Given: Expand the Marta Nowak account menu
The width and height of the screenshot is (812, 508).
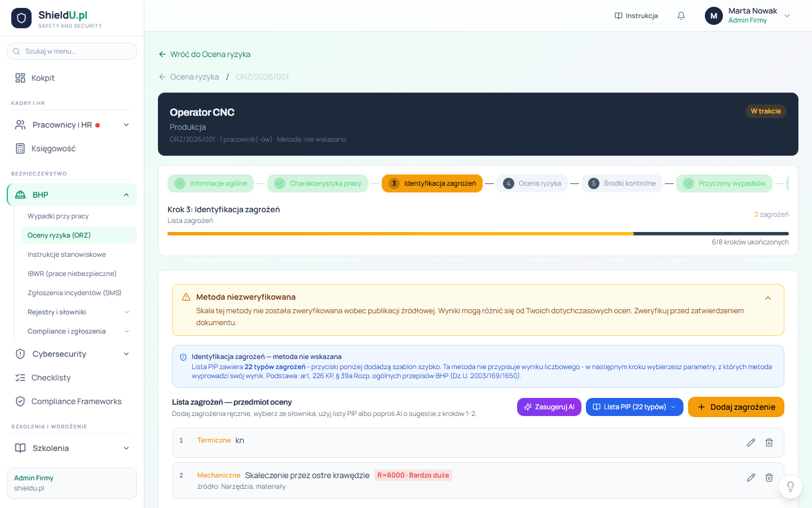Looking at the screenshot, I should coord(787,16).
